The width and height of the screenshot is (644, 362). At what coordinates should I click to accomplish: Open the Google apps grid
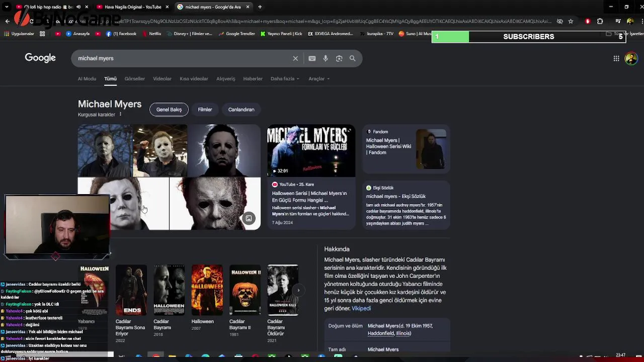pyautogui.click(x=616, y=58)
